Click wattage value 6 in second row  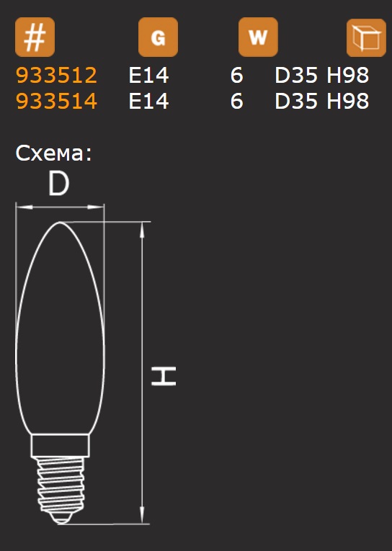click(236, 101)
